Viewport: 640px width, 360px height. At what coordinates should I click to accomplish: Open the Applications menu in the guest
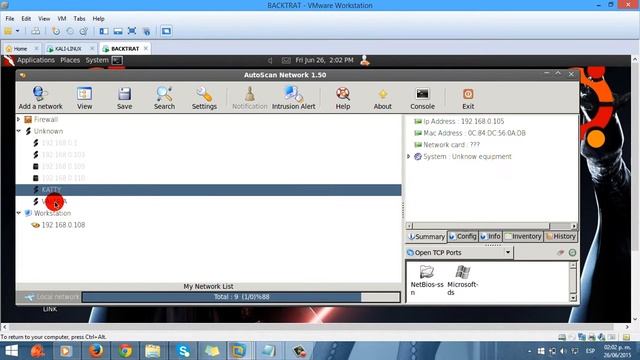36,60
